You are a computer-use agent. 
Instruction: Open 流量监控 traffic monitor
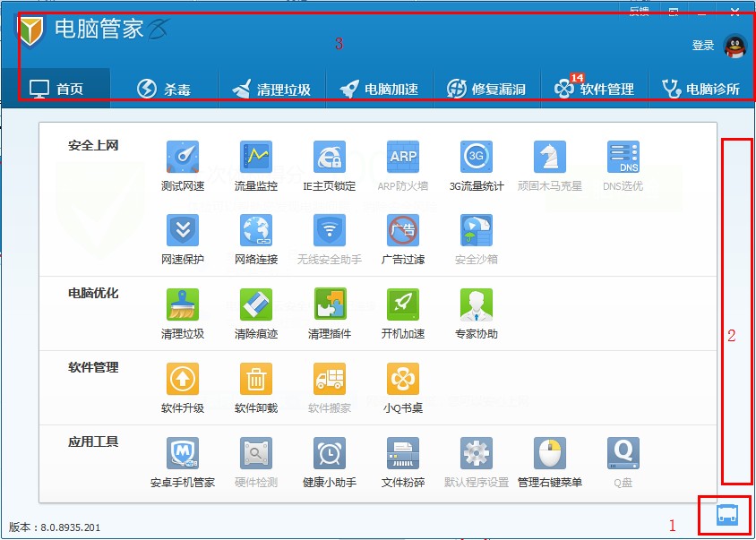[x=256, y=167]
